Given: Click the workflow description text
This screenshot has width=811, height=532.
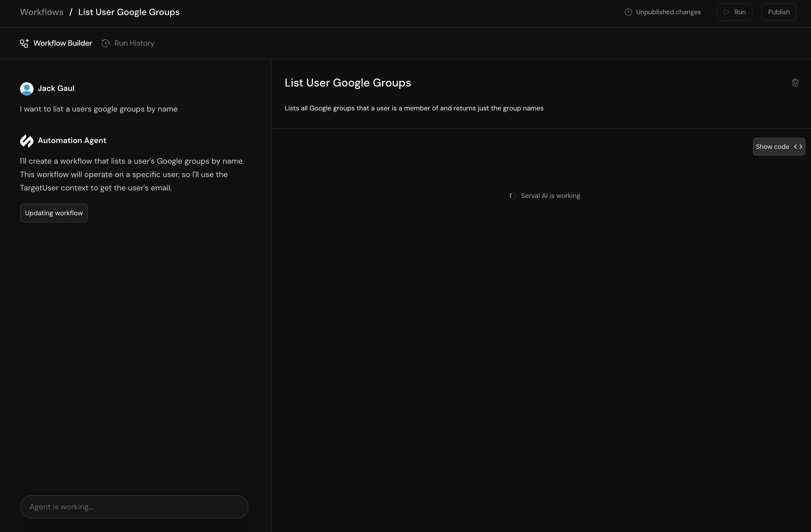Looking at the screenshot, I should point(414,108).
